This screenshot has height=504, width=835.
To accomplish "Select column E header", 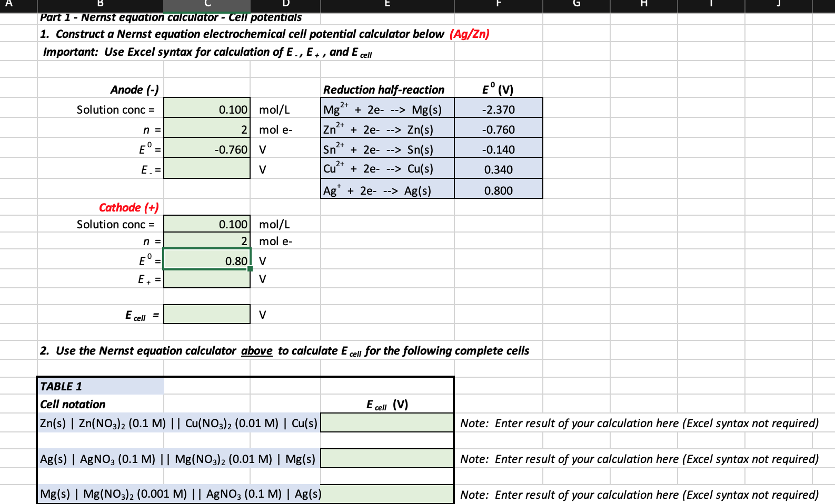I will click(387, 6).
